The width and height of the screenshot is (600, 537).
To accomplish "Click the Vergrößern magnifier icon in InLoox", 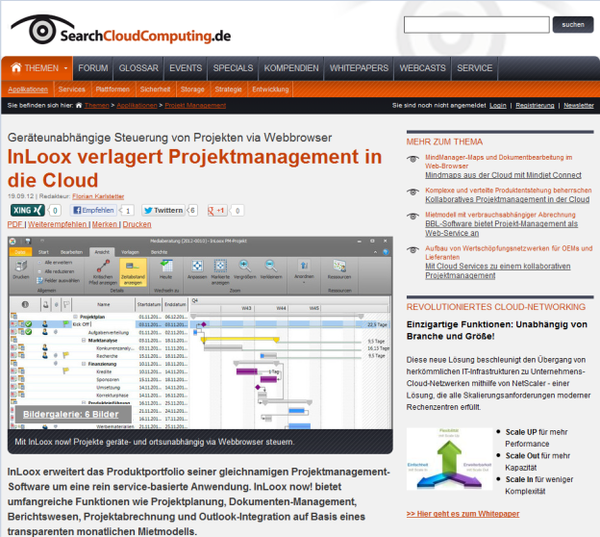I will click(x=245, y=265).
